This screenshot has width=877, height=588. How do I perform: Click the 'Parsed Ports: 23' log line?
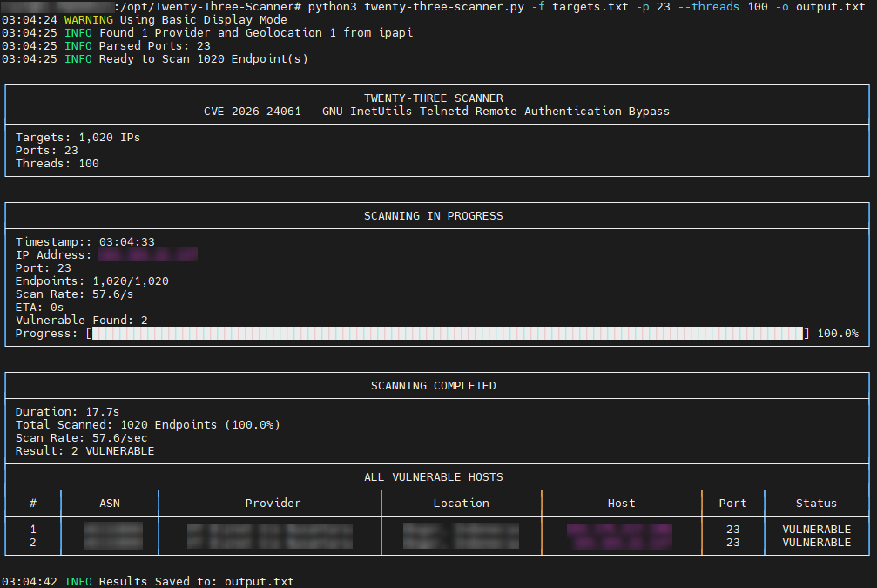coord(155,46)
